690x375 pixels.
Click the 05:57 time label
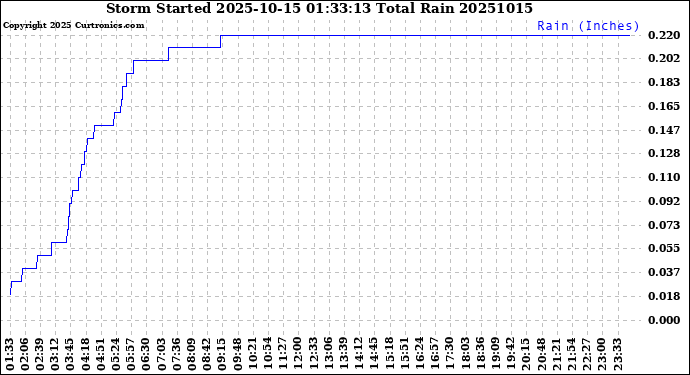pyautogui.click(x=132, y=355)
